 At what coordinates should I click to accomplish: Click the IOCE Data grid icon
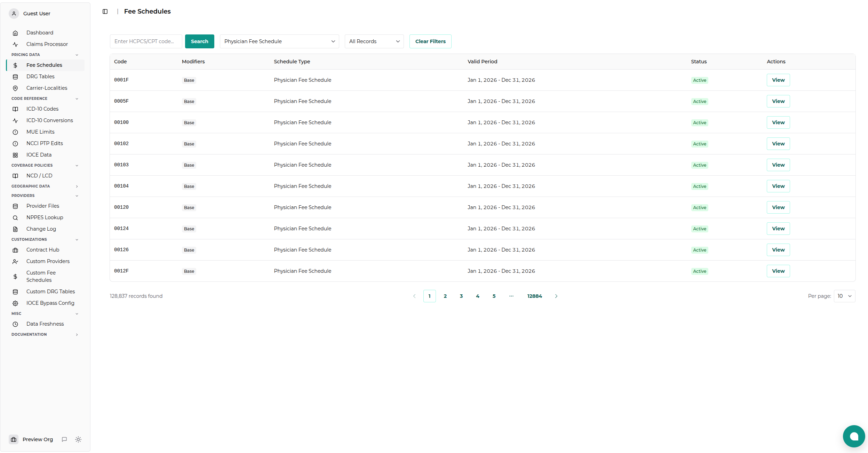[15, 155]
